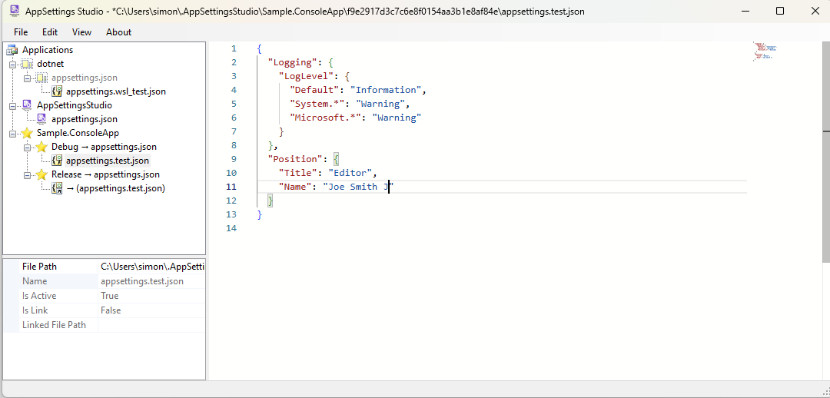This screenshot has width=830, height=398.
Task: Open the View menu
Action: (x=82, y=32)
